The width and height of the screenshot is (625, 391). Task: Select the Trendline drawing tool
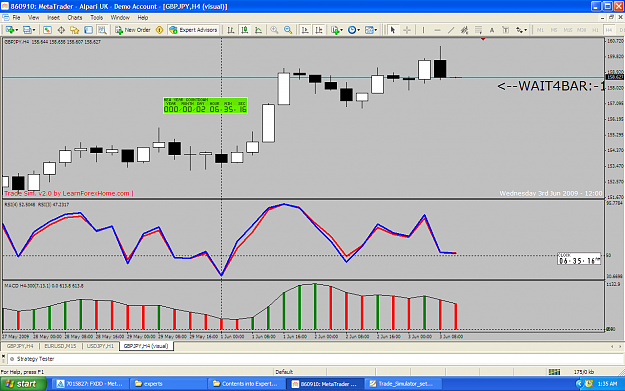451,30
